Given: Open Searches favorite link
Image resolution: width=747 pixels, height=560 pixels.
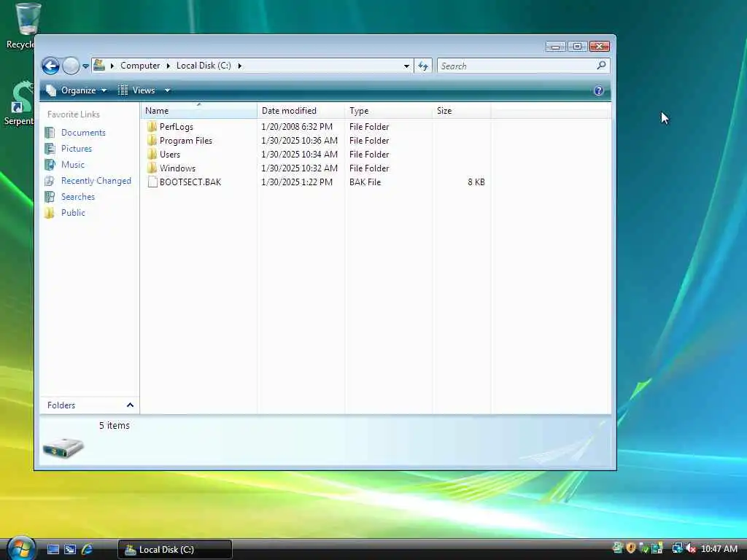Looking at the screenshot, I should tap(77, 197).
